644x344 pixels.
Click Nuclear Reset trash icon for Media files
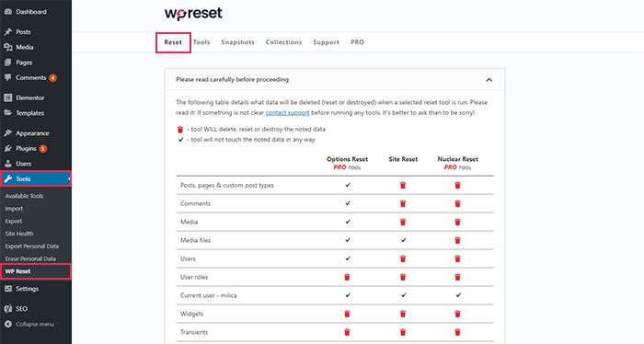(x=457, y=240)
